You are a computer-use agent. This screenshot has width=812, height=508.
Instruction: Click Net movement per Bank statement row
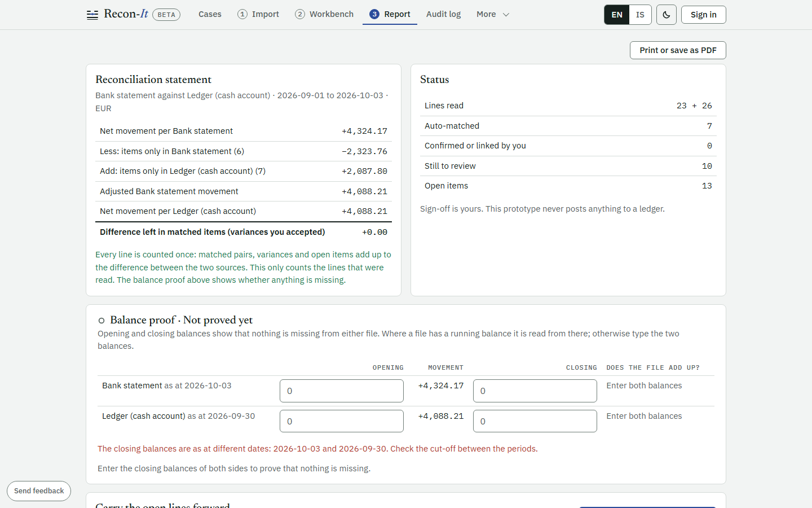244,131
